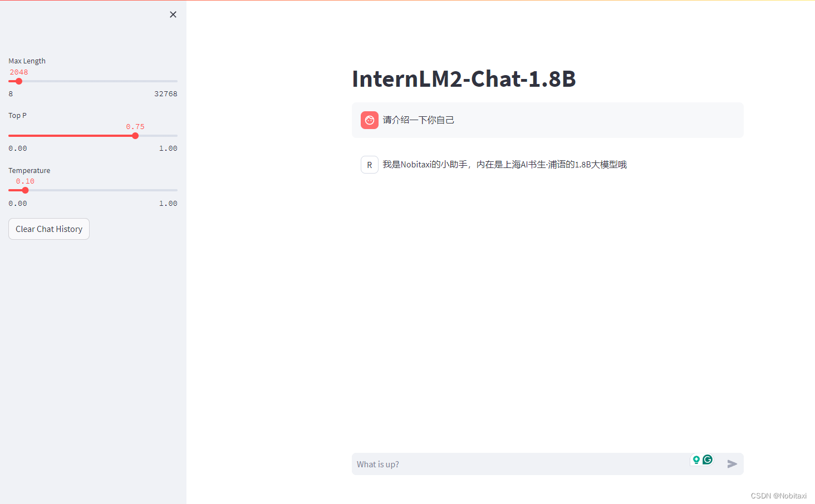Click the Top P maximum value 1.00
Image resolution: width=815 pixels, height=504 pixels.
[168, 148]
